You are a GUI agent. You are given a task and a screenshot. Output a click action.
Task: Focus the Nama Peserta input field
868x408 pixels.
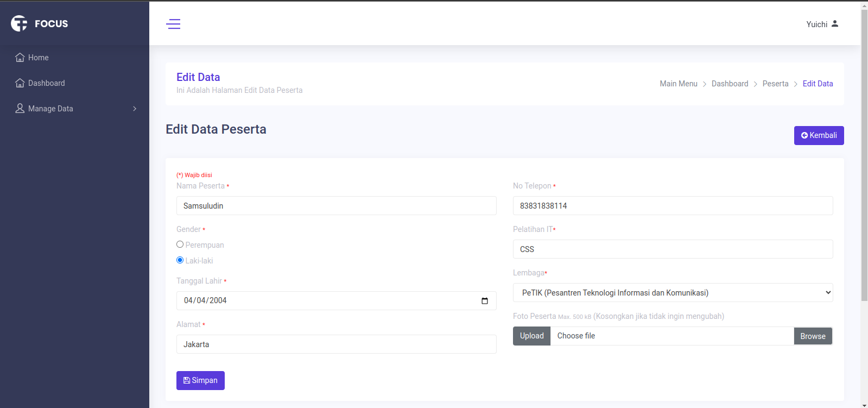pos(336,206)
